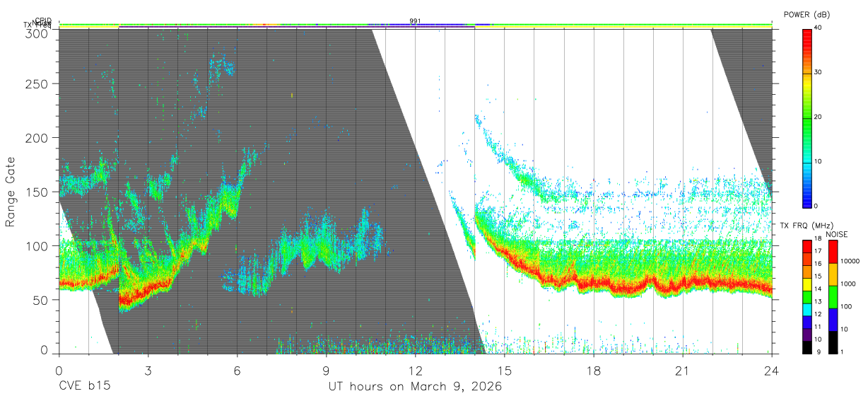This screenshot has width=868, height=401.
Task: Click the x-axis tick label "18"
Action: pos(593,371)
